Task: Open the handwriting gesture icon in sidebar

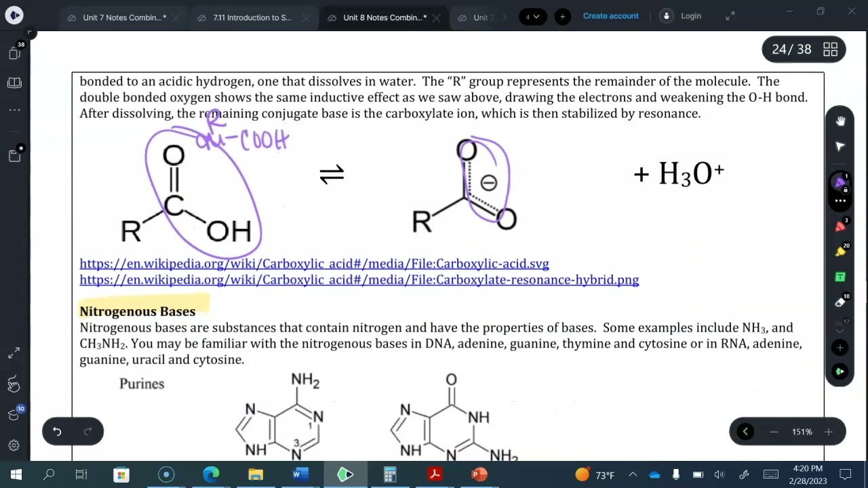Action: pyautogui.click(x=14, y=384)
